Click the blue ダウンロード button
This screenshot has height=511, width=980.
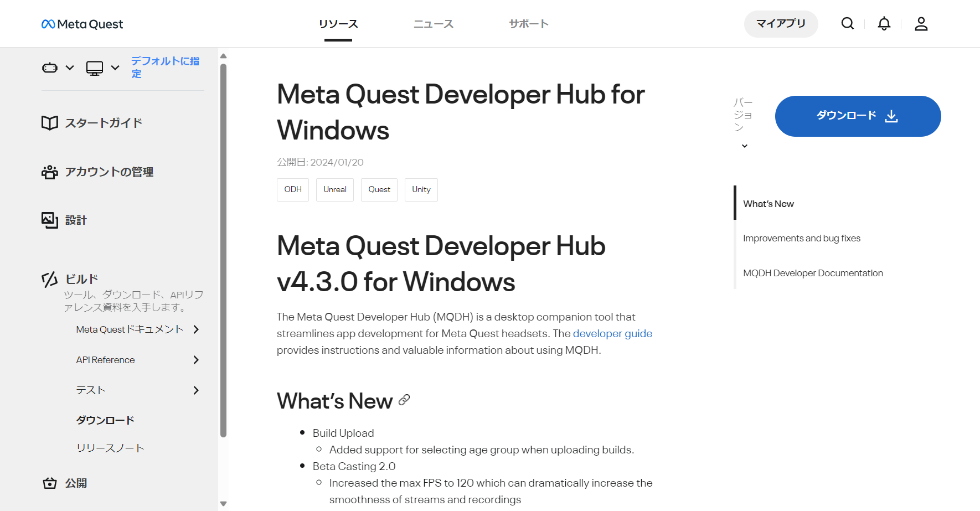(857, 116)
